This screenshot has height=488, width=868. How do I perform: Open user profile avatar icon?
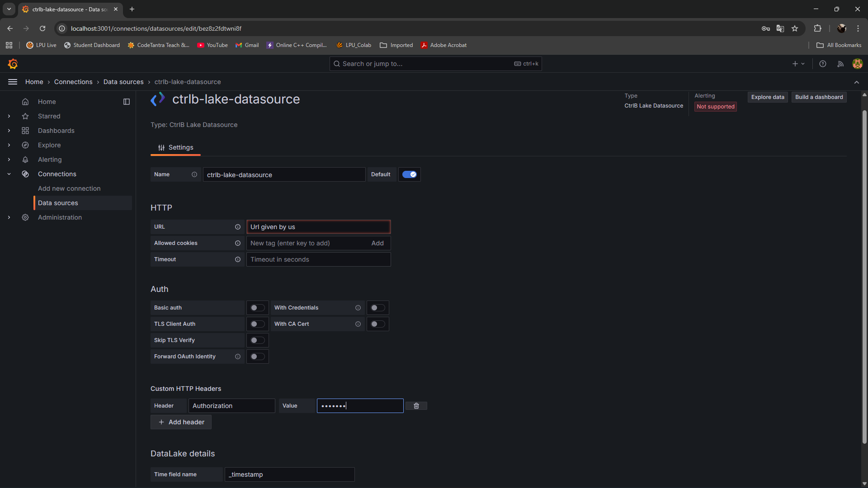857,64
